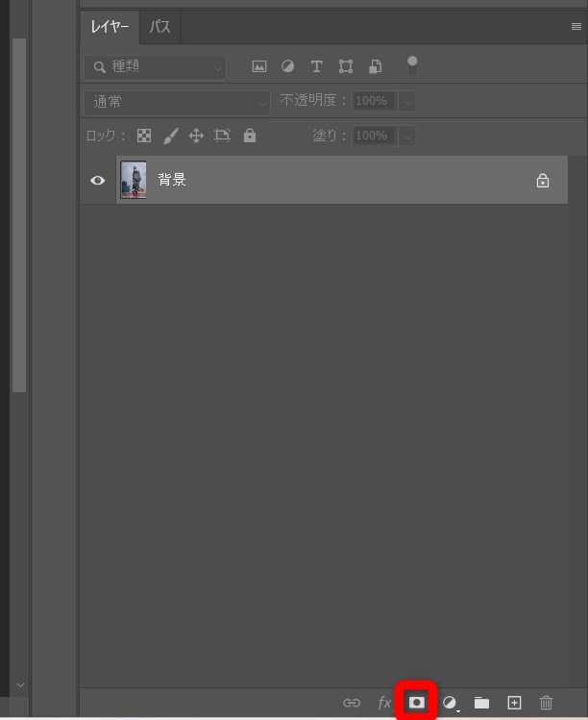Lock all with the padlock icon
588x720 pixels.
tap(250, 136)
